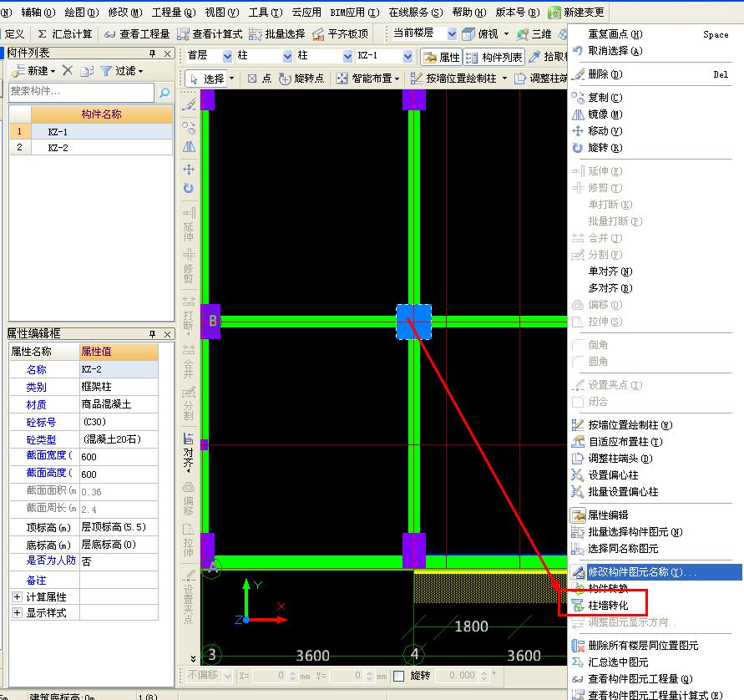Toggle the 构件列表 component list button
The image size is (744, 700).
[x=494, y=57]
